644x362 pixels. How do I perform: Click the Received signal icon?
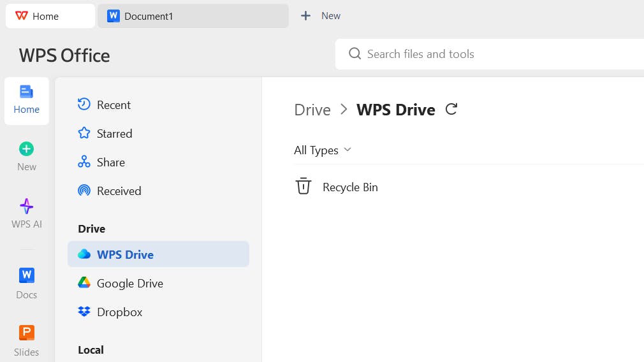point(84,191)
